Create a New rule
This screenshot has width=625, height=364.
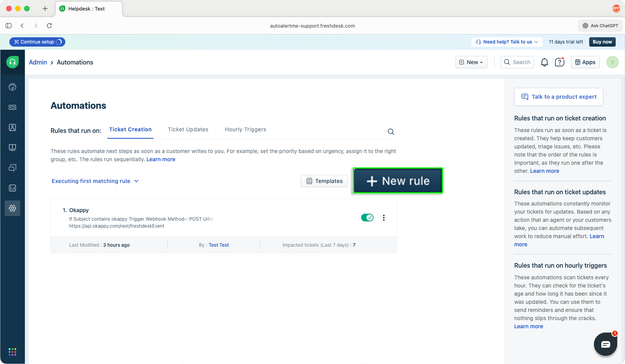tap(398, 181)
